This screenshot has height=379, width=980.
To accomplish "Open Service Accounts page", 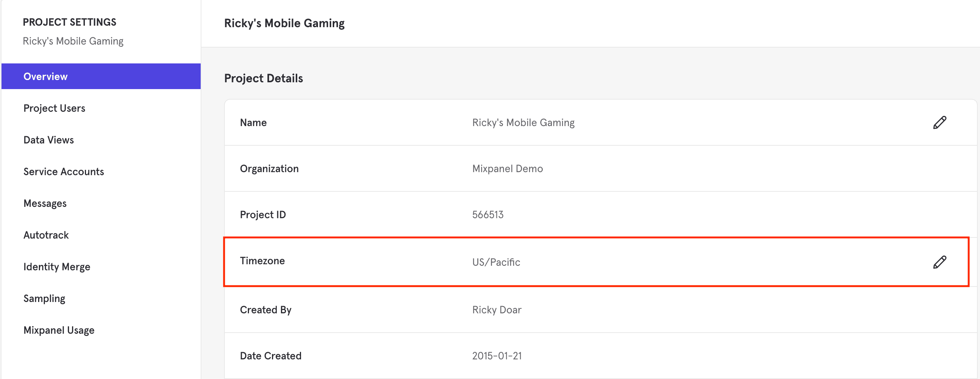I will (63, 172).
